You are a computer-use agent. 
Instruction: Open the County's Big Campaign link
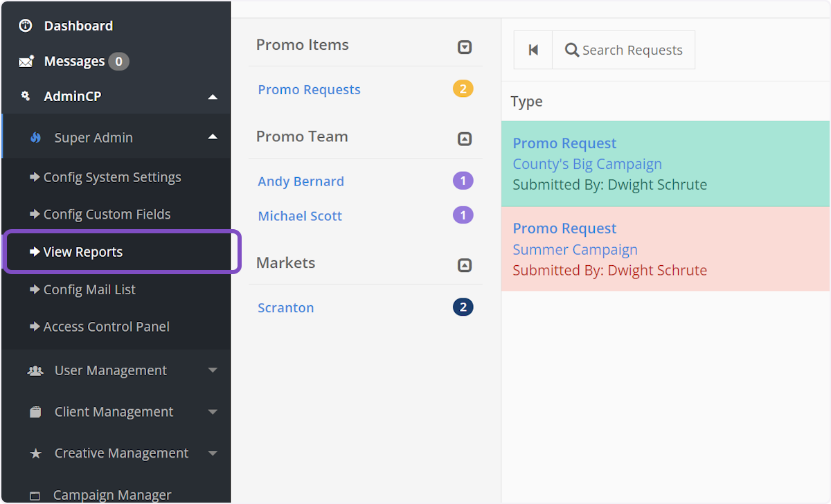(x=587, y=164)
